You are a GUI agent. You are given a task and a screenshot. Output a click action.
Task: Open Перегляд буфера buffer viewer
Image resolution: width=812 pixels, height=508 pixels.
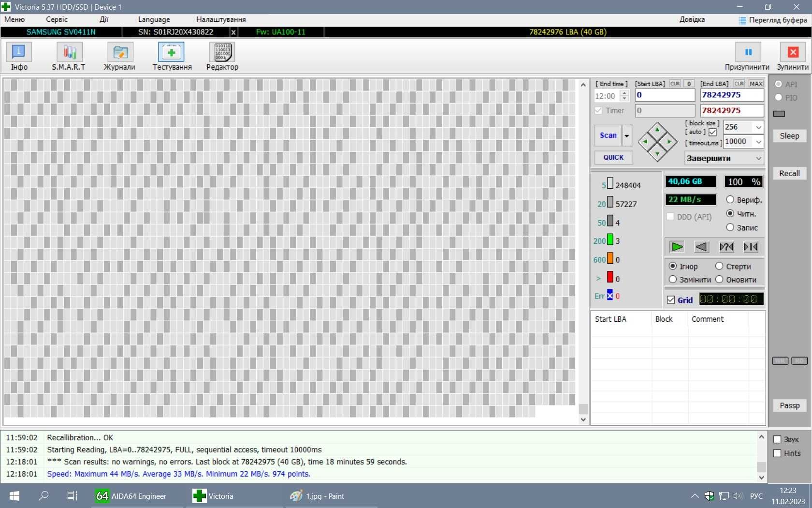click(x=773, y=20)
